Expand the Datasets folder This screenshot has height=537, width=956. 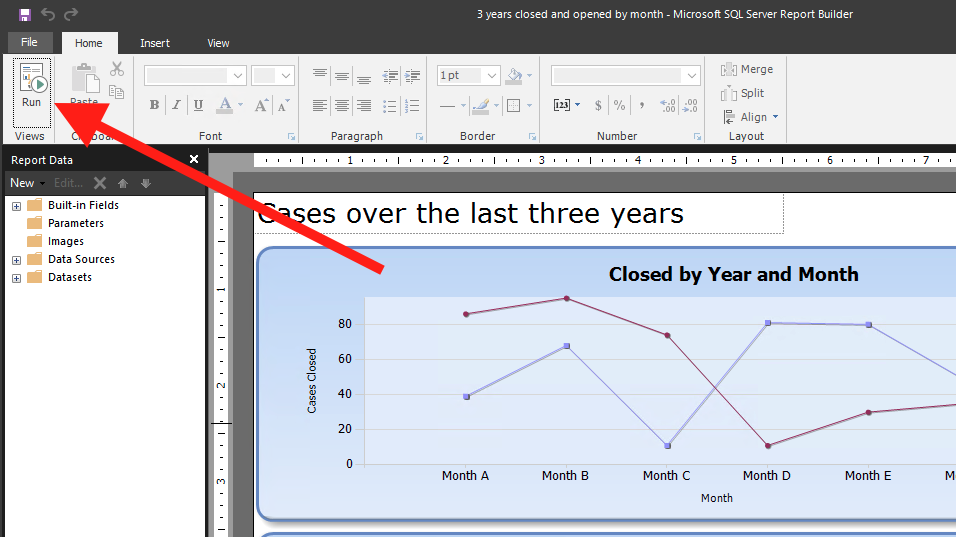click(x=16, y=278)
